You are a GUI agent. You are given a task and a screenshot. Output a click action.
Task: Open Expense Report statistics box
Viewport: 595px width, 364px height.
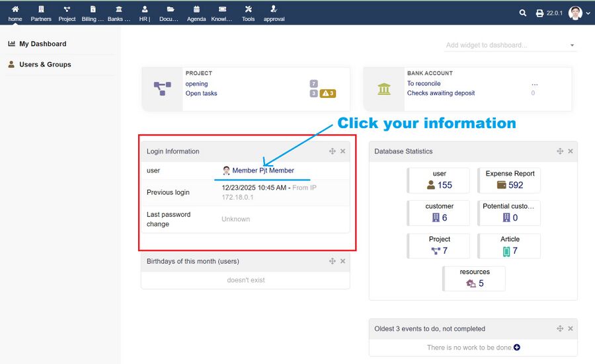pyautogui.click(x=509, y=180)
